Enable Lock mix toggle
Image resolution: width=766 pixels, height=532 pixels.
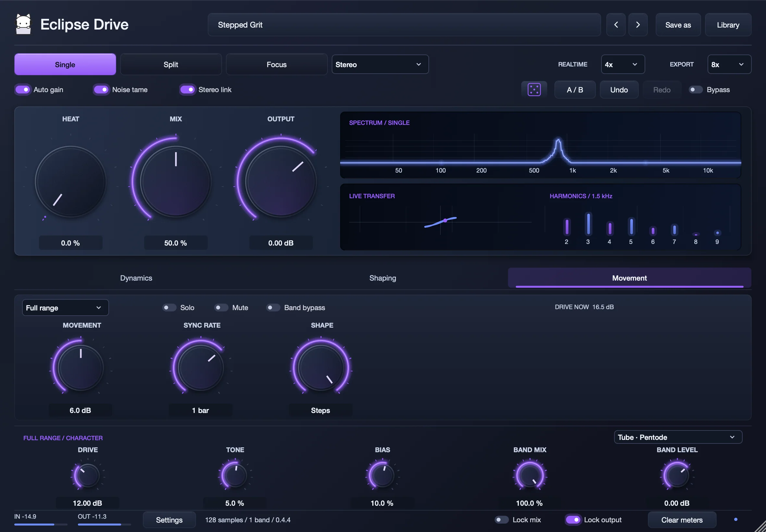tap(501, 520)
